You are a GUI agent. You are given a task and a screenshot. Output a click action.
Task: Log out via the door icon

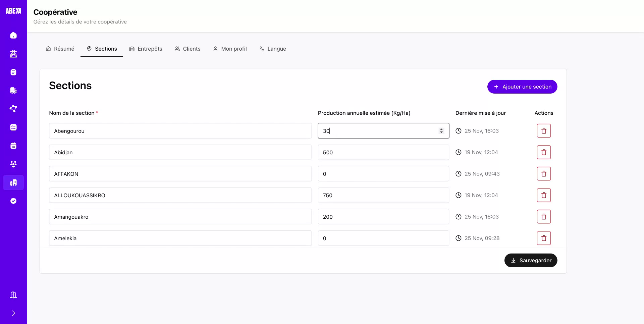coord(13,294)
